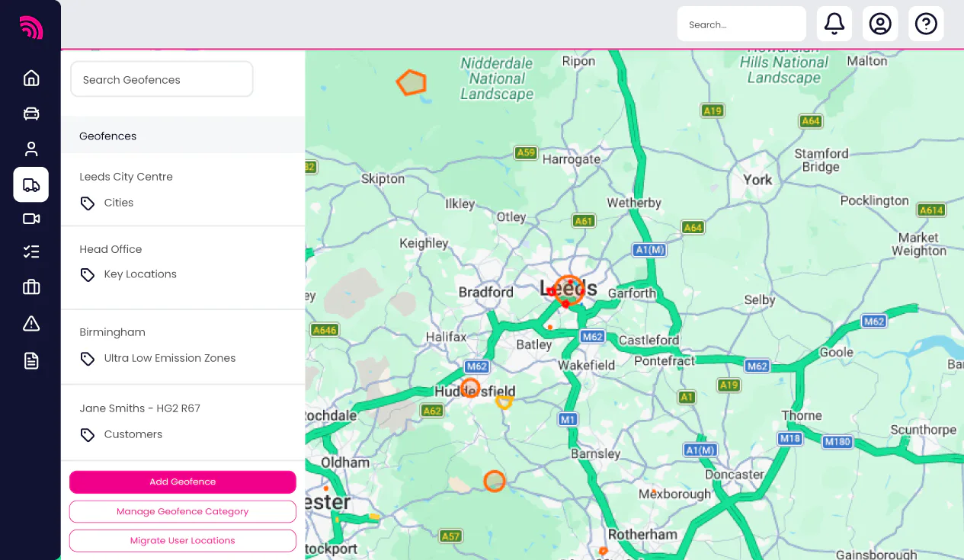The height and width of the screenshot is (560, 964).
Task: Click the Pontefract map label
Action: (665, 361)
